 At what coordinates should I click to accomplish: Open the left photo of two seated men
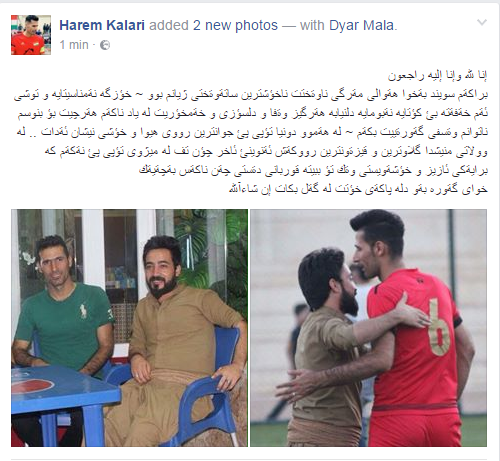pyautogui.click(x=129, y=328)
